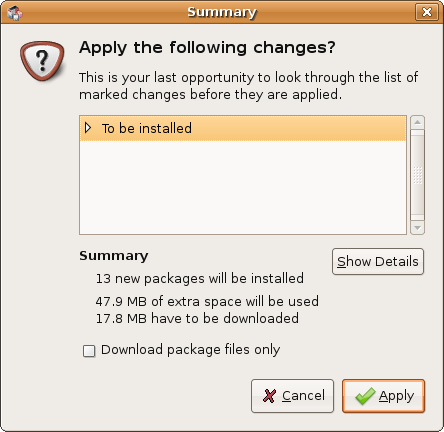The height and width of the screenshot is (432, 444).
Task: Click 'Apply the following changes?' heading
Action: click(207, 48)
